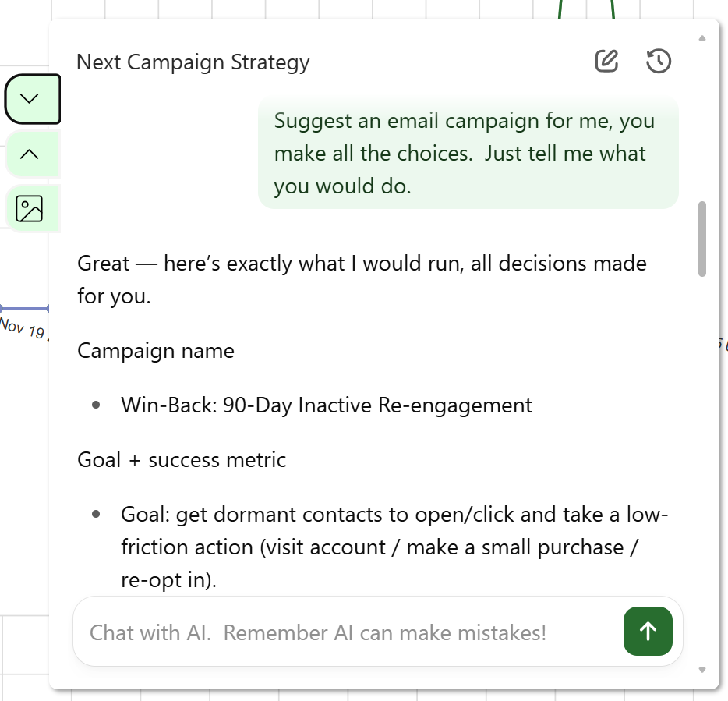Open conversation history via the clock icon
The image size is (728, 701).
coord(658,60)
